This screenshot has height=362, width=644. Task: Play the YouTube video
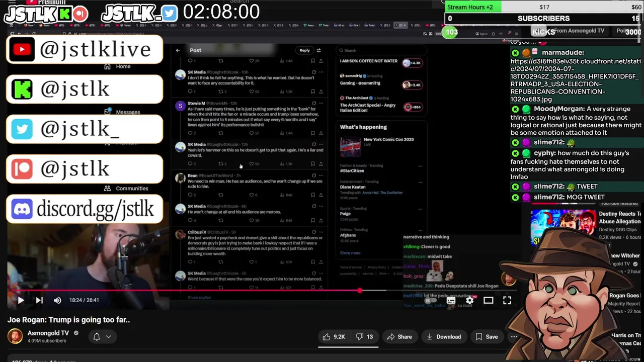21,300
